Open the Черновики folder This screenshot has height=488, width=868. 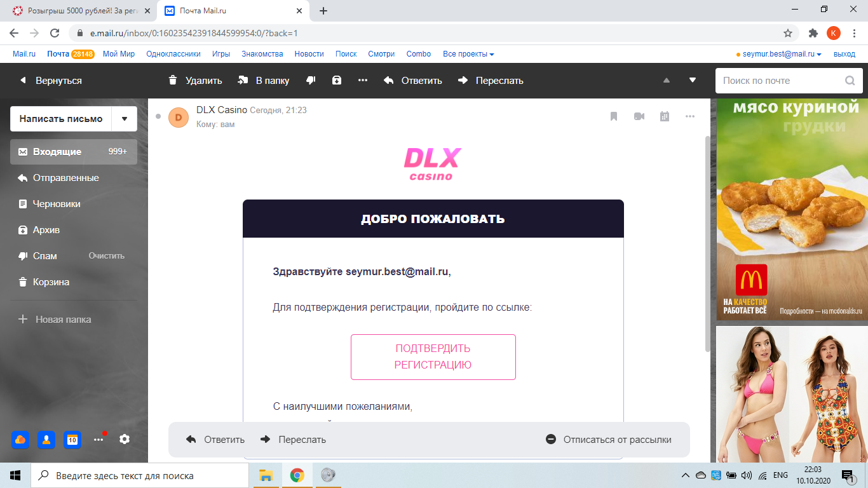74,204
